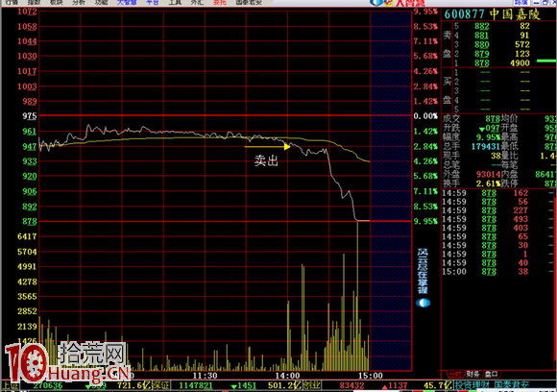Select sell level 3 price 880
This screenshot has height=392, width=557.
click(482, 44)
